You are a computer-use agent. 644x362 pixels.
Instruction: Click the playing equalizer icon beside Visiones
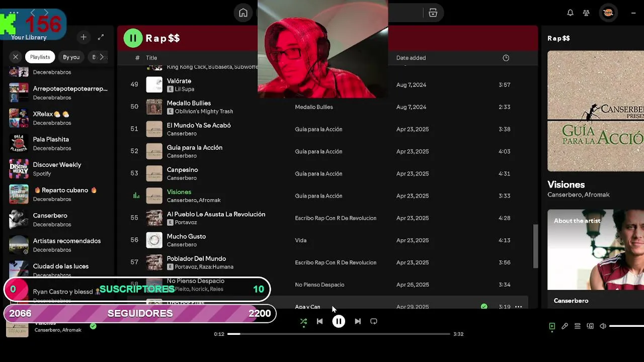[x=136, y=196]
